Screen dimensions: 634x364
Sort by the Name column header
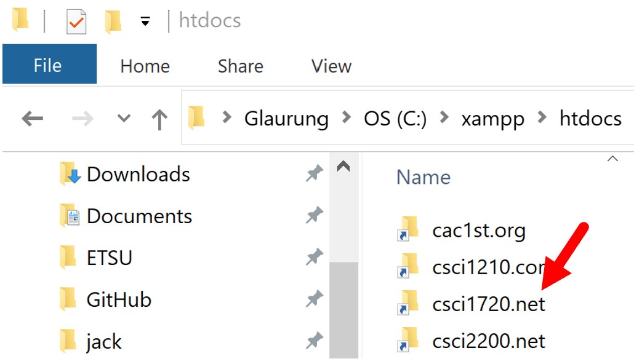point(423,177)
